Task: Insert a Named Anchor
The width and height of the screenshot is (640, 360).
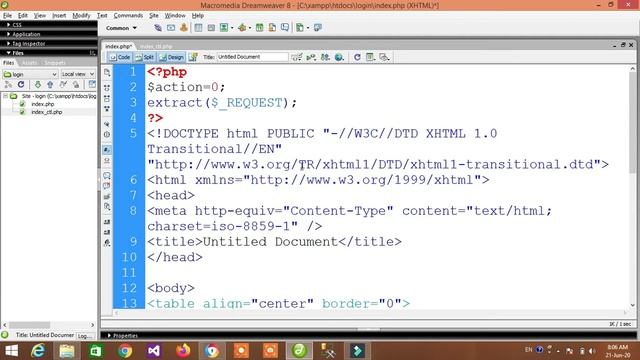Action: coord(184,28)
